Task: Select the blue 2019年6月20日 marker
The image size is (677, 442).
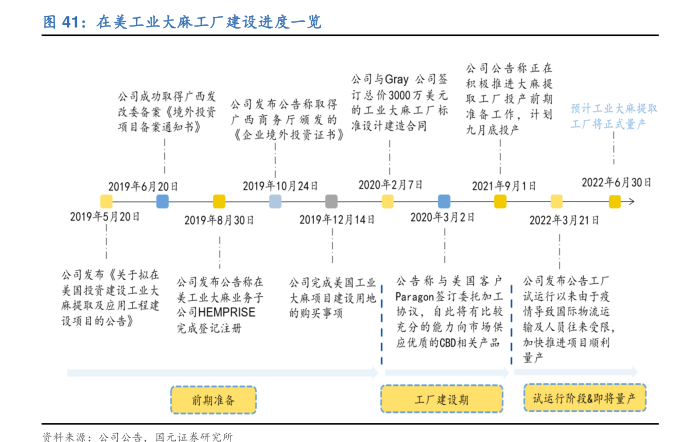Action: click(x=162, y=201)
